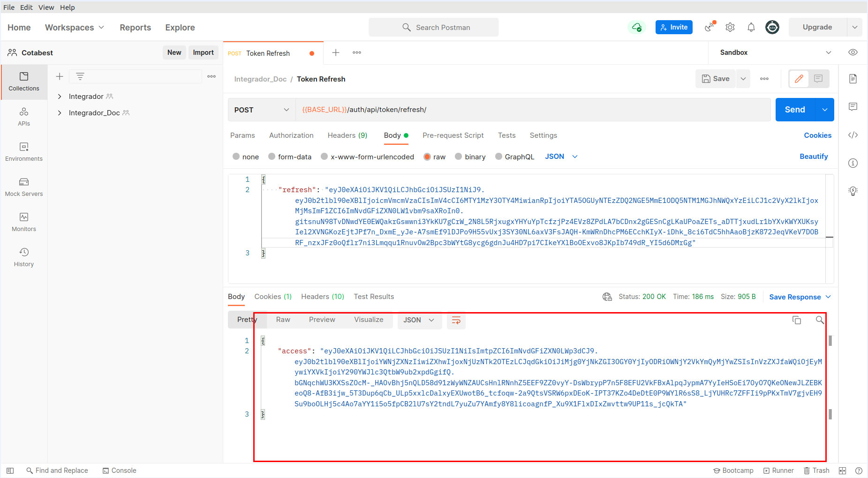
Task: Open the user avatar menu
Action: coord(772,27)
